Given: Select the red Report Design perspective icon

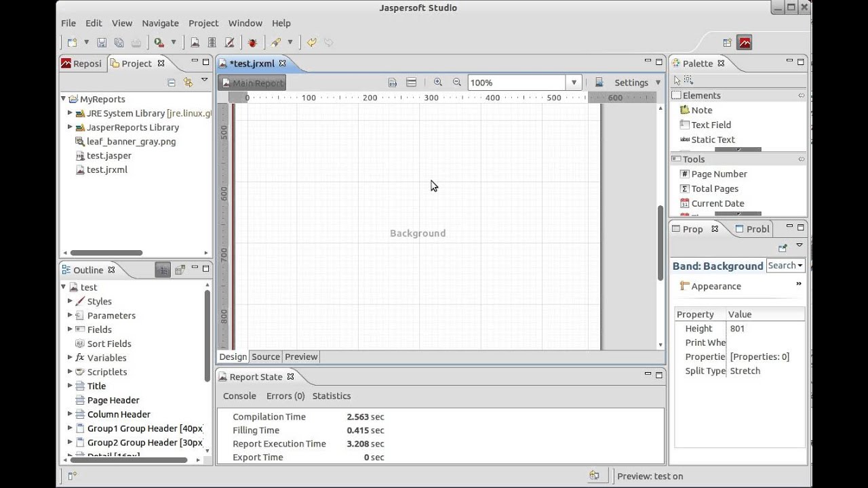Looking at the screenshot, I should 745,43.
